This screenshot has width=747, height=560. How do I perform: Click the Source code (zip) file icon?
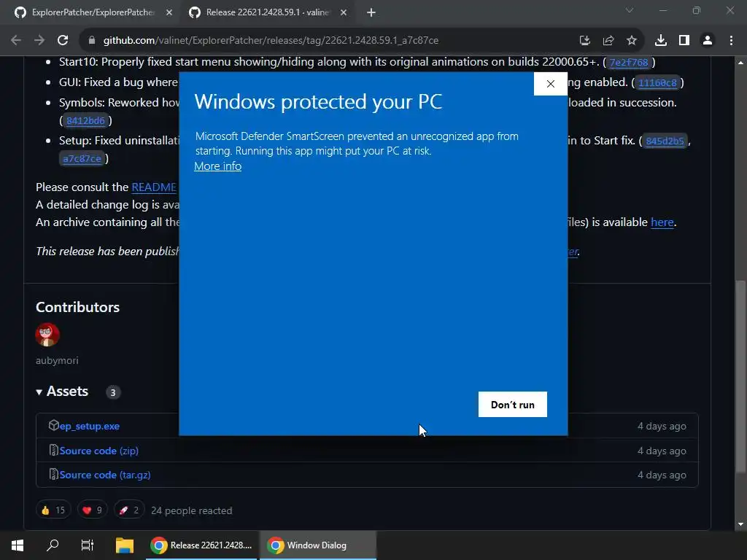pyautogui.click(x=53, y=450)
